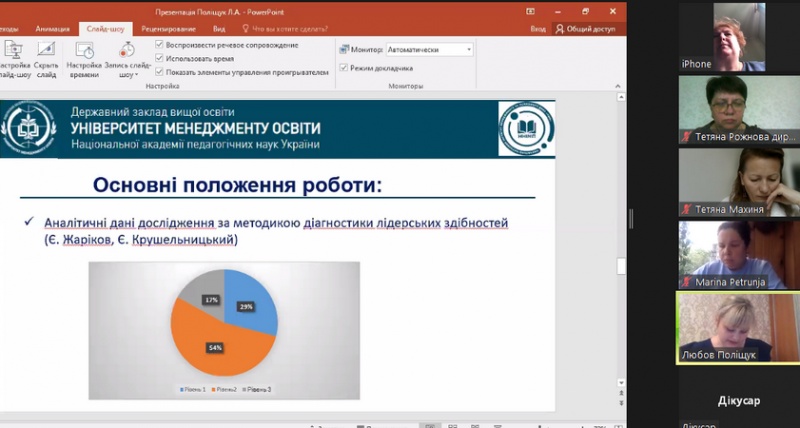Expand the Запись слайд-шоу dropdown arrow
The height and width of the screenshot is (428, 800).
click(x=137, y=75)
